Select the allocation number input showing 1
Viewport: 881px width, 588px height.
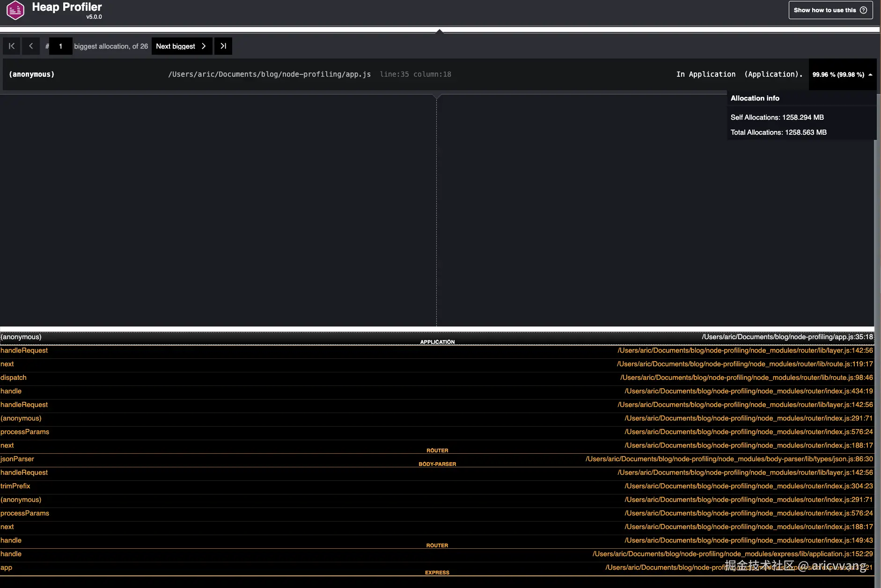(60, 46)
